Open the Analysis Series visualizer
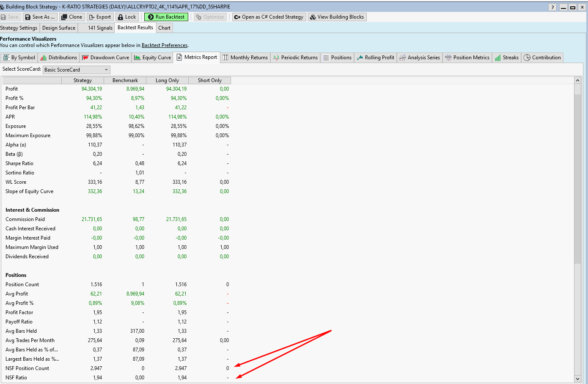Image resolution: width=588 pixels, height=384 pixels. tap(419, 57)
